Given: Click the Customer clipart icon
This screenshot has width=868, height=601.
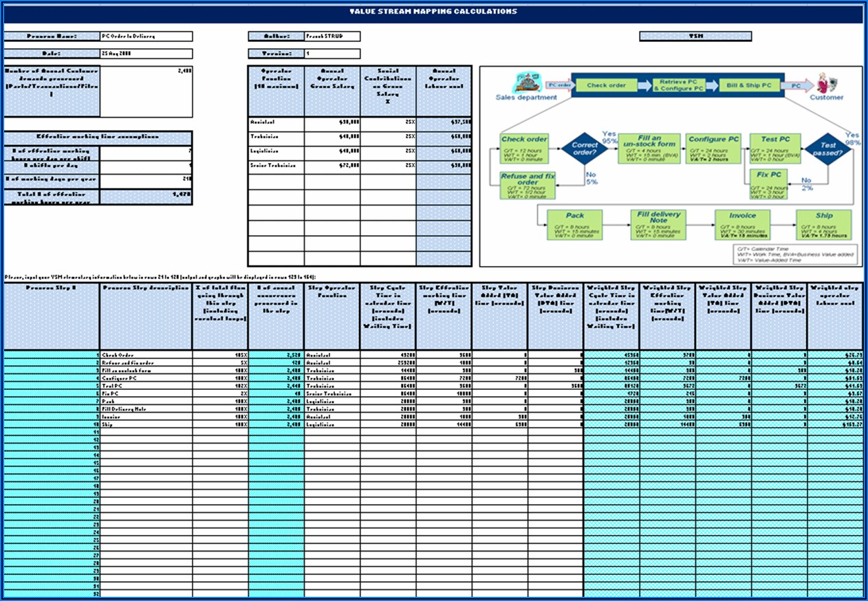Looking at the screenshot, I should 823,84.
